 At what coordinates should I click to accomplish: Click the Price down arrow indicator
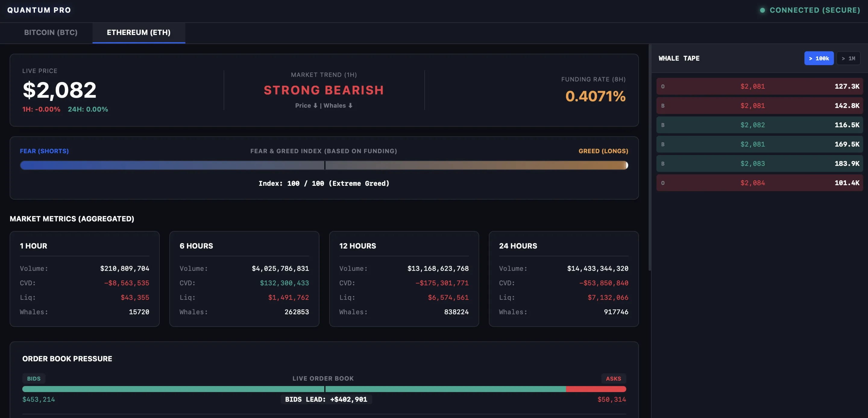pos(315,106)
